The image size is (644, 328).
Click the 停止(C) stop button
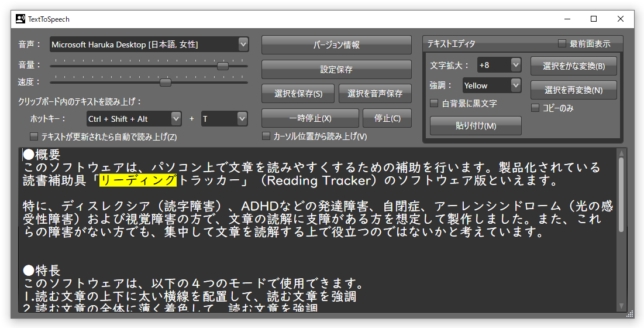click(x=387, y=118)
